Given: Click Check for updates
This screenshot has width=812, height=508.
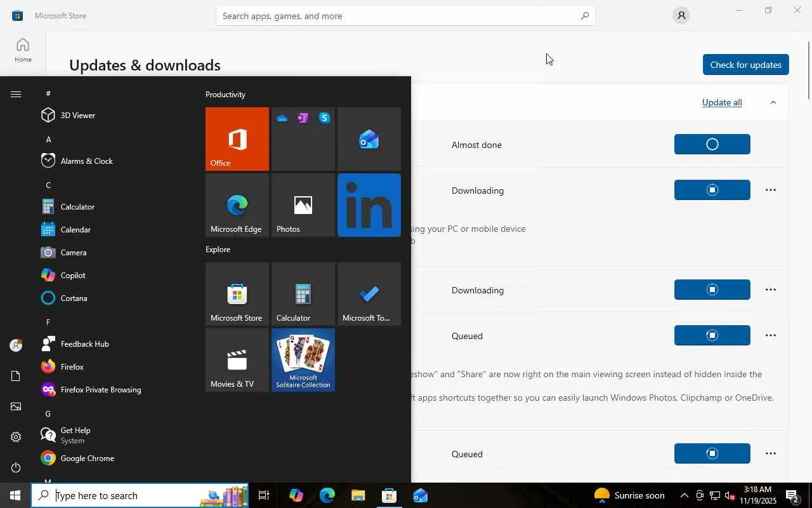Looking at the screenshot, I should click(745, 65).
